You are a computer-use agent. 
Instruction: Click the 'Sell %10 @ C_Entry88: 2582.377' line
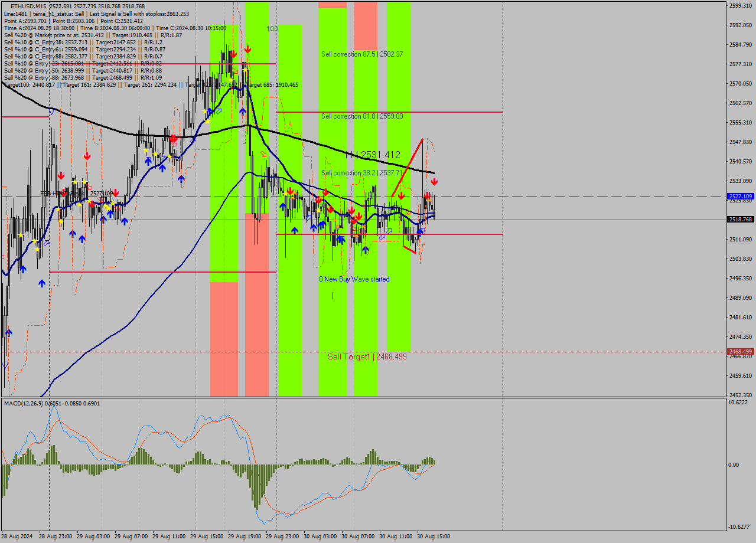83,56
